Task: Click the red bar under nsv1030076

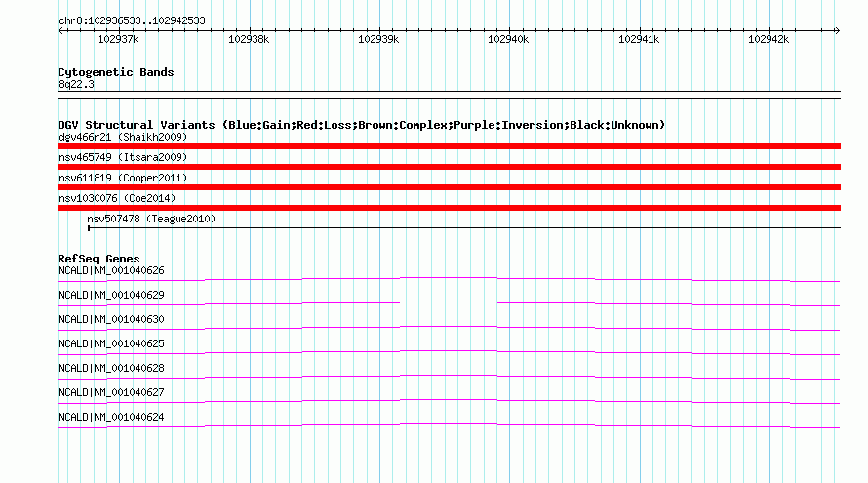Action: pos(449,208)
